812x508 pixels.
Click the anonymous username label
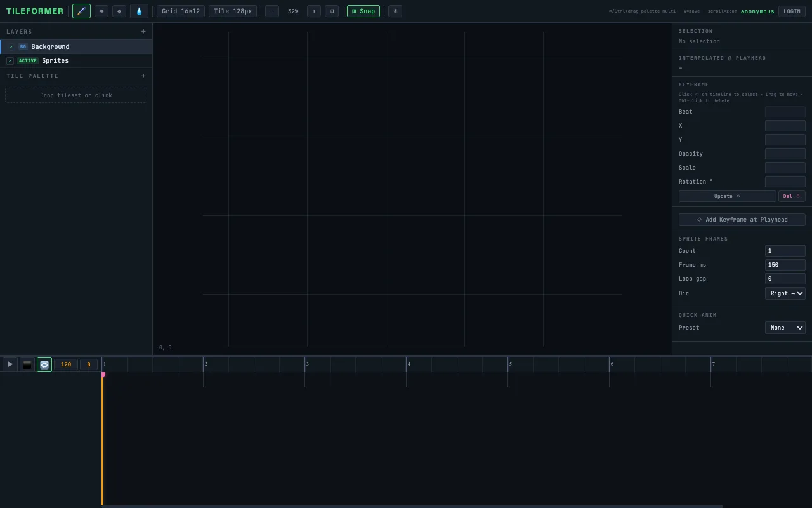[x=757, y=11]
